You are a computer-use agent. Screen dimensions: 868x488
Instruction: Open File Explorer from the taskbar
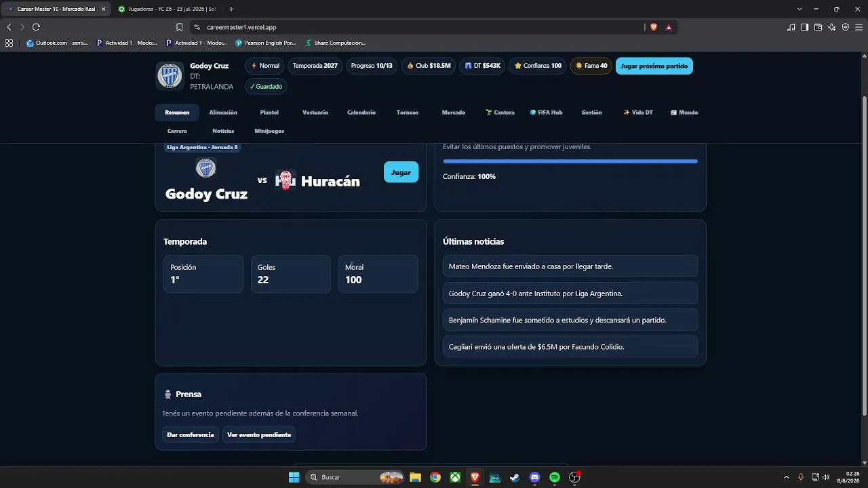click(415, 477)
